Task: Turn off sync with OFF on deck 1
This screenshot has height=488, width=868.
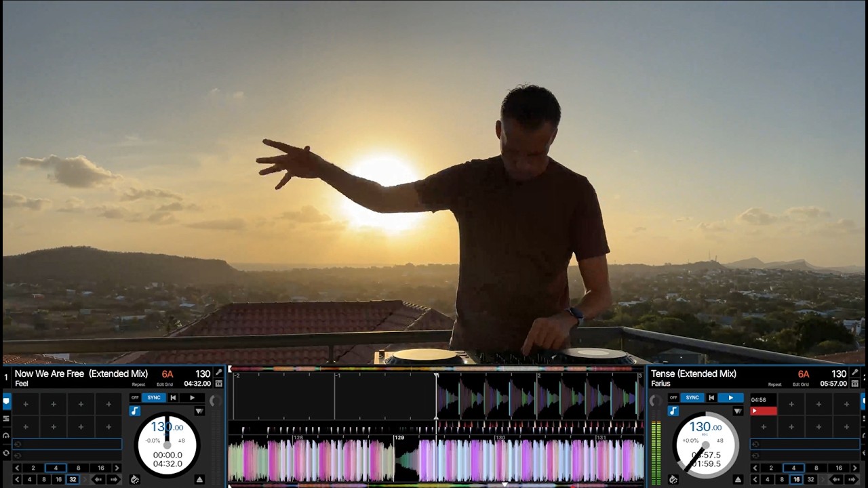Action: click(x=135, y=398)
